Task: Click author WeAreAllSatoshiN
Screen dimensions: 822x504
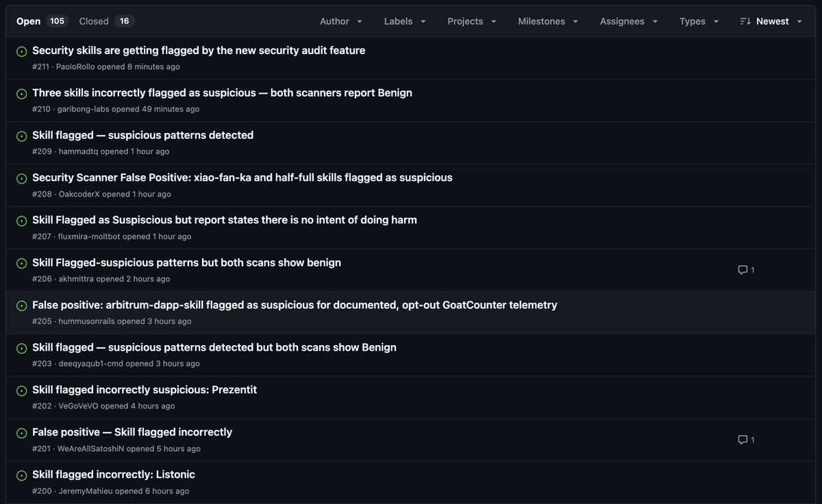Action: click(91, 449)
